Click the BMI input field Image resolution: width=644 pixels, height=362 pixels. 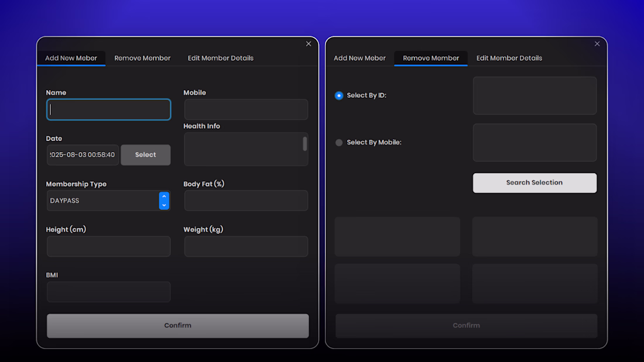coord(108,292)
